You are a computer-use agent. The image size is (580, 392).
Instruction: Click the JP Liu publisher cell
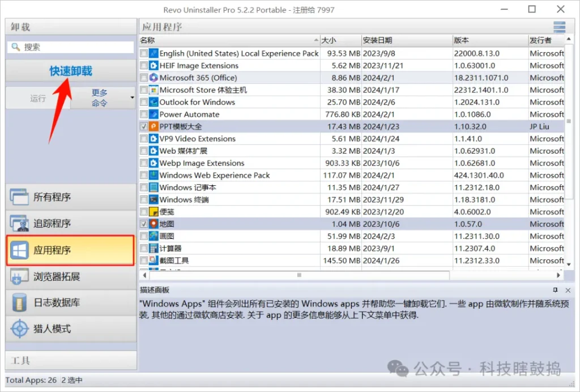[x=539, y=126]
